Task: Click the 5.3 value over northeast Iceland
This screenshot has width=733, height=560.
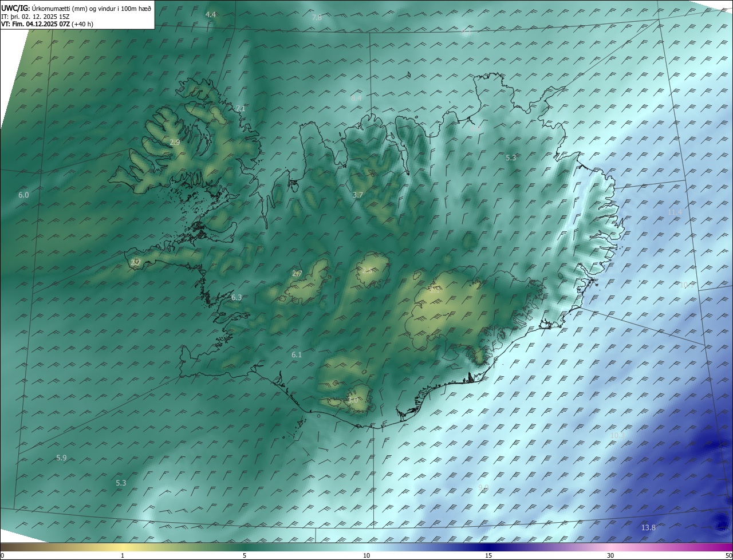Action: coord(511,157)
